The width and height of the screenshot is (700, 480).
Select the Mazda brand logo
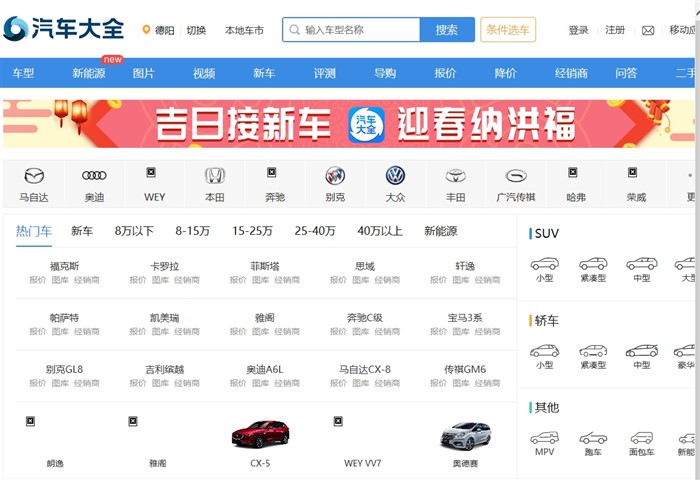34,176
